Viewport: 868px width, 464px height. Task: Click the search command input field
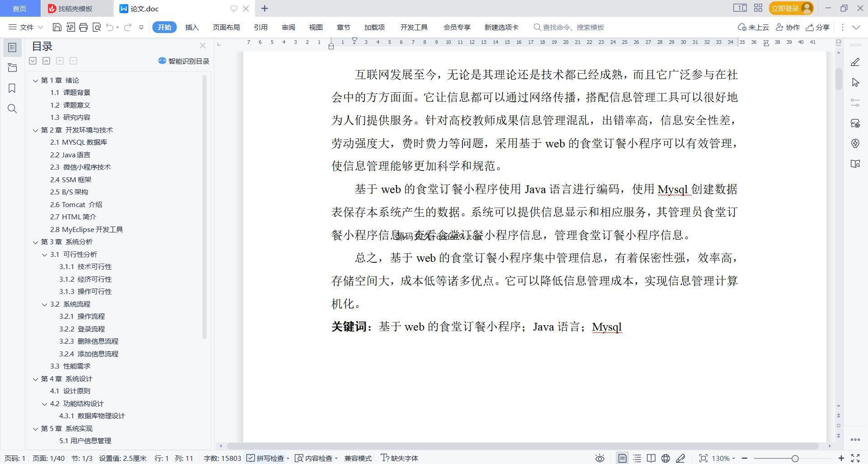tap(573, 27)
